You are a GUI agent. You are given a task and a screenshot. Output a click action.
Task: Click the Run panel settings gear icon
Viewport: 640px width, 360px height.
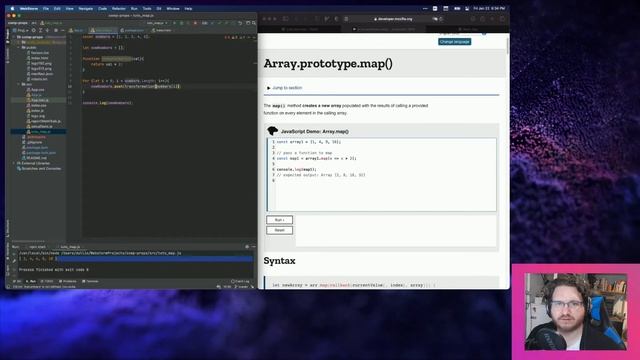pos(247,247)
